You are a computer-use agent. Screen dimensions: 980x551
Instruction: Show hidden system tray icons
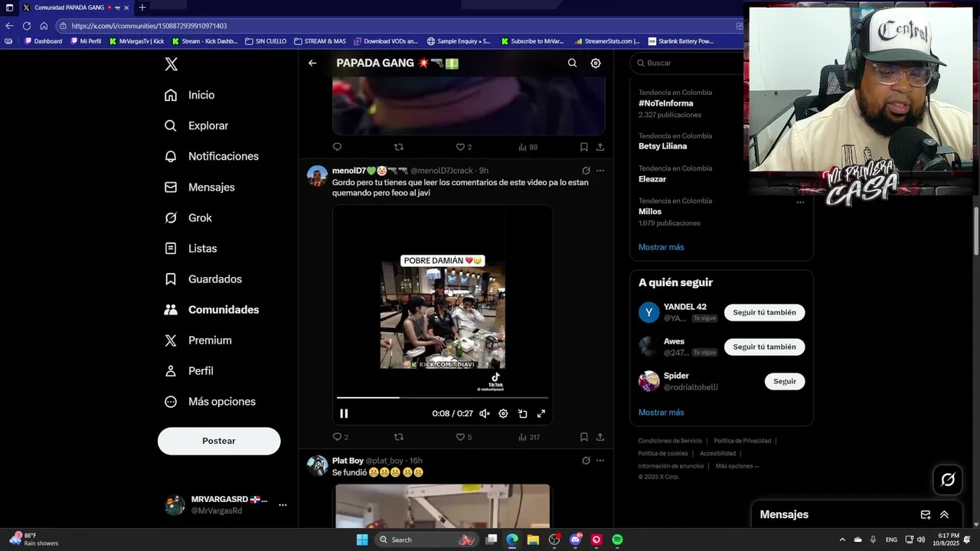tap(842, 540)
